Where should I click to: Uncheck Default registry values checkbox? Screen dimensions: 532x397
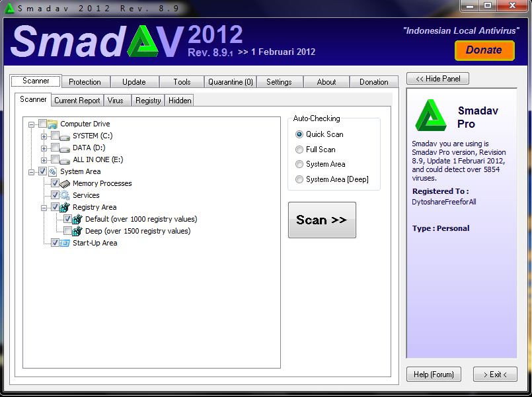(67, 219)
